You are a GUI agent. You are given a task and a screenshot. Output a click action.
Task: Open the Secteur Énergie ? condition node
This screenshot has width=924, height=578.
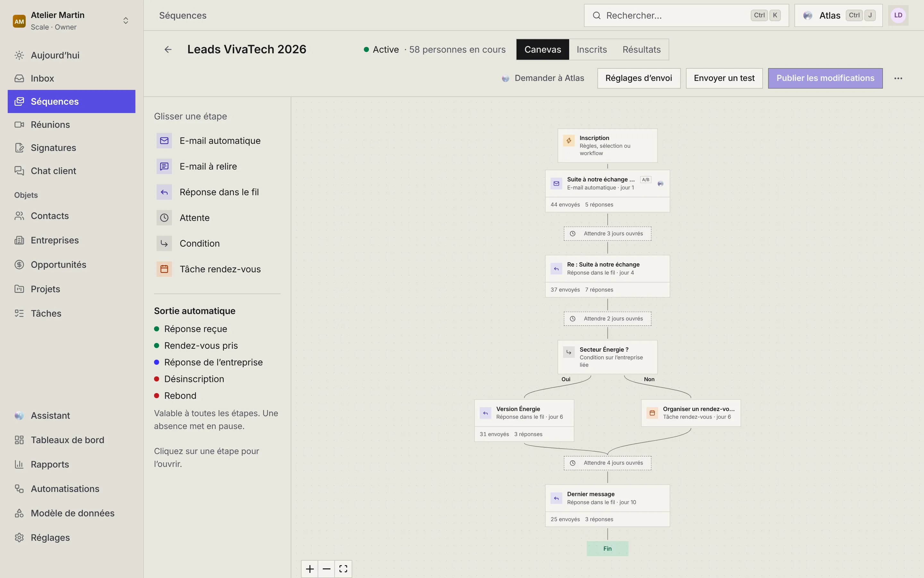(607, 357)
